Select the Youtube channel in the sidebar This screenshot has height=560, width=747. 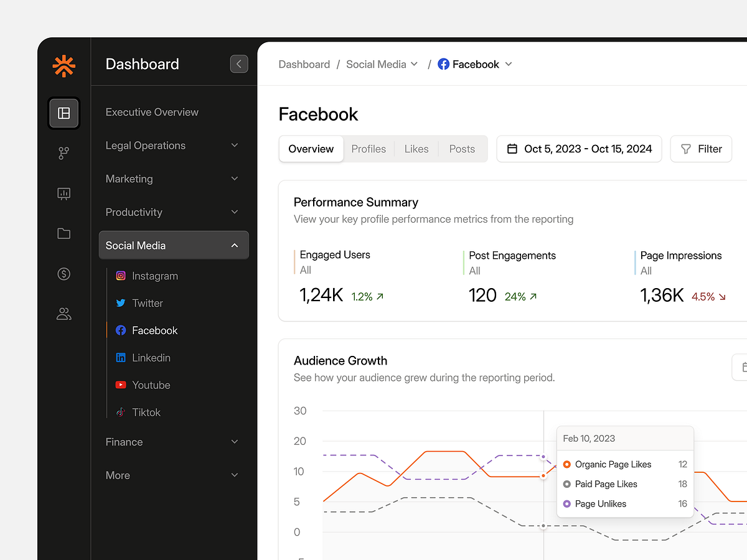pos(150,385)
